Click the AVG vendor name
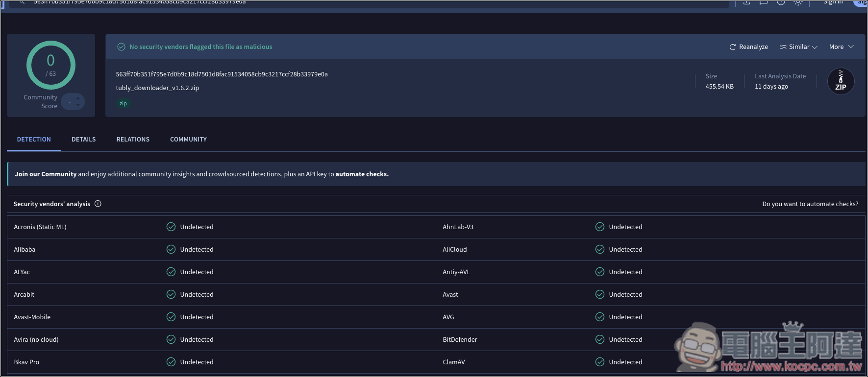Viewport: 868px width, 377px height. [x=448, y=317]
